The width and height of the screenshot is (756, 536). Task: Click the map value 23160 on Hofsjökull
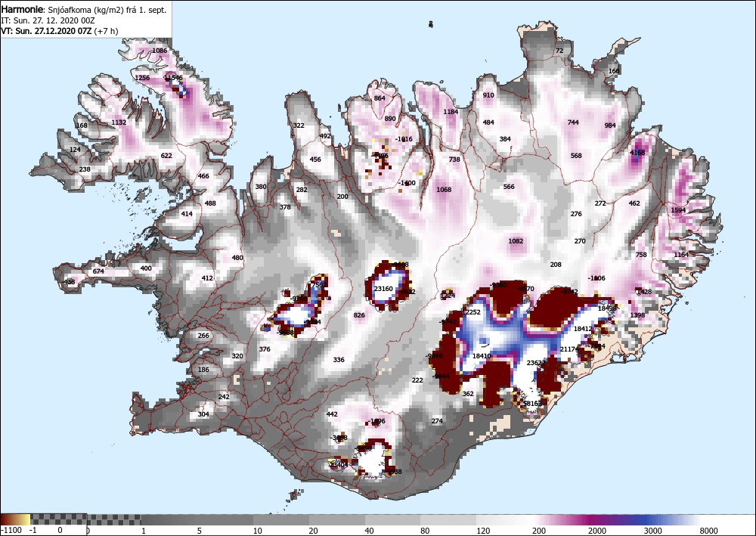coord(383,289)
